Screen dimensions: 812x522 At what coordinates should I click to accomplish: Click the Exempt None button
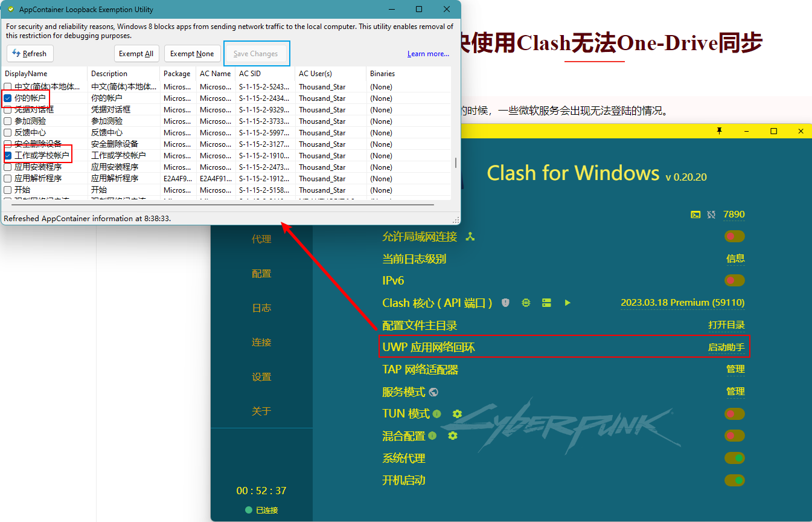192,54
